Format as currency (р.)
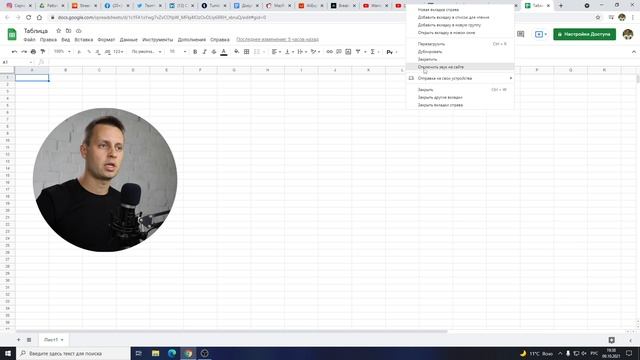This screenshot has width=640, height=360. pyautogui.click(x=79, y=52)
